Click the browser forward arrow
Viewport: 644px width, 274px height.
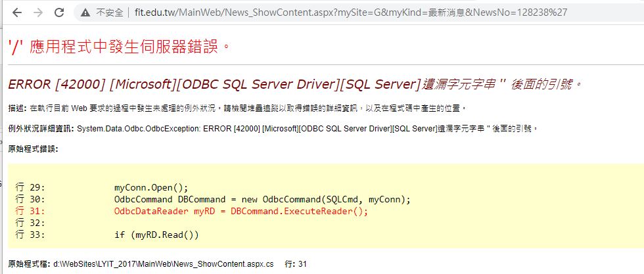coord(38,12)
